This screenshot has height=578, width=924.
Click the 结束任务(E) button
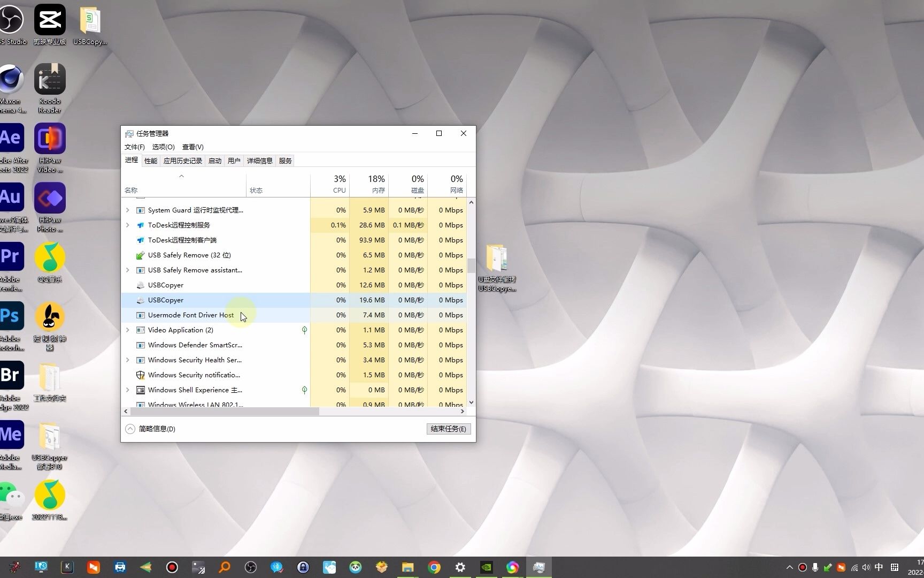[x=449, y=429]
